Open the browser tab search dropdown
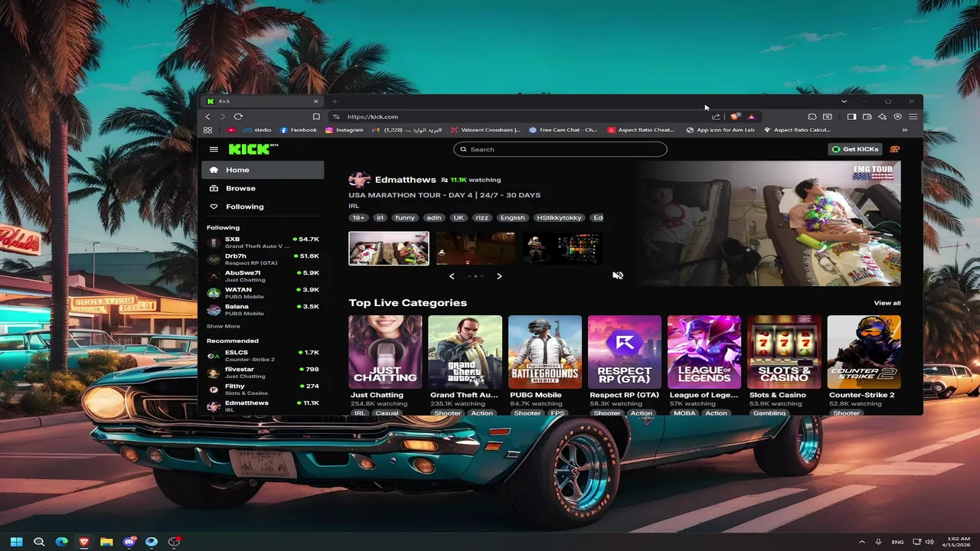 (844, 101)
